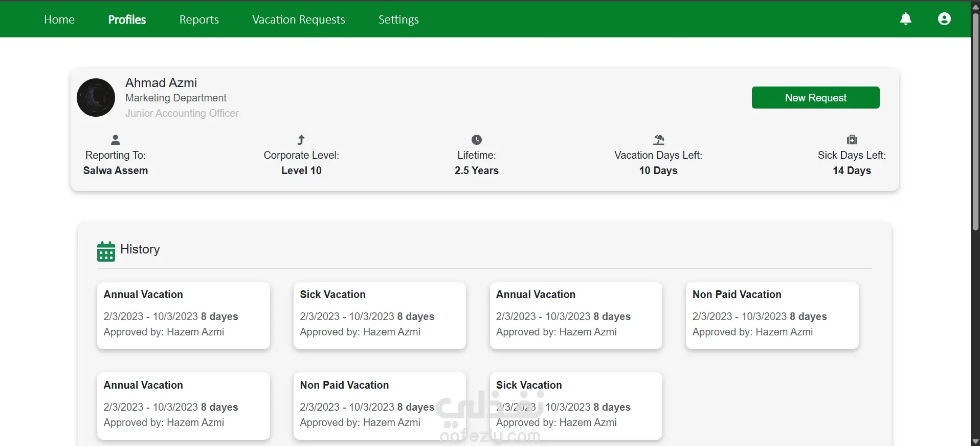Select the top-row Non Paid Vacation card
Image resolution: width=980 pixels, height=446 pixels.
click(x=772, y=315)
